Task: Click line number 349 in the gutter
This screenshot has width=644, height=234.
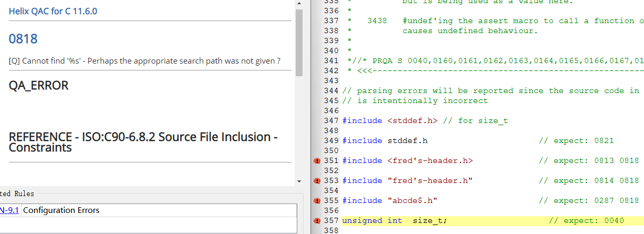Action: [331, 141]
